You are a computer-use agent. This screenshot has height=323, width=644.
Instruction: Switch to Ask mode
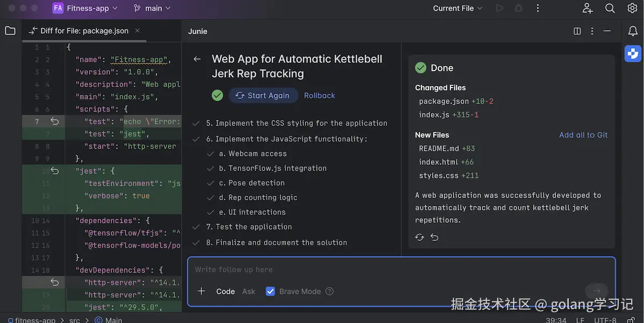click(248, 291)
